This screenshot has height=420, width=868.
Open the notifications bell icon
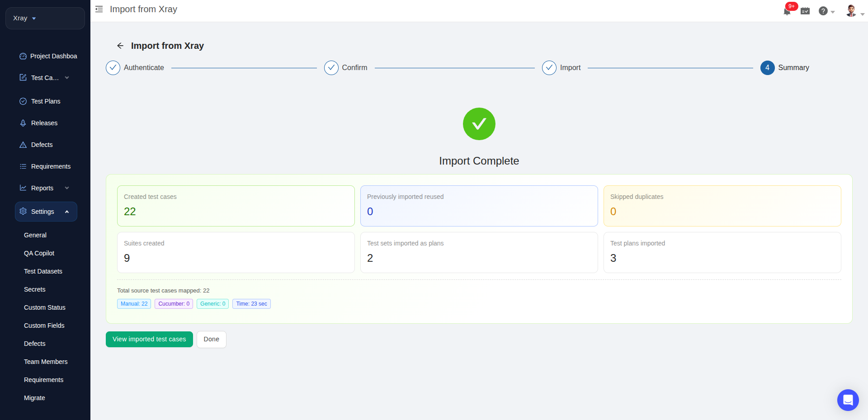(787, 11)
